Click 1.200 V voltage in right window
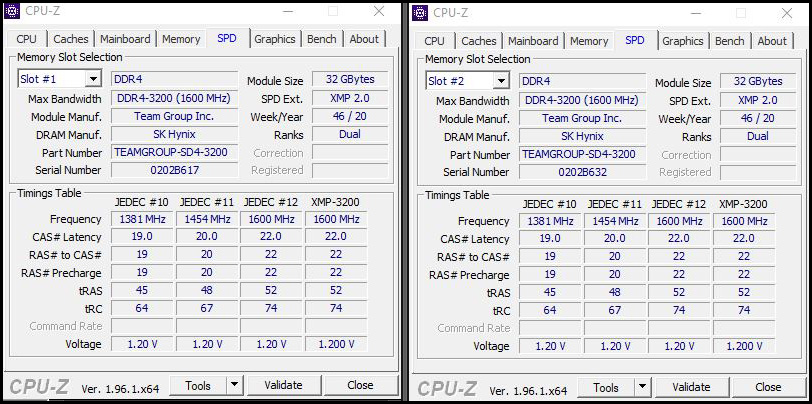 point(744,346)
